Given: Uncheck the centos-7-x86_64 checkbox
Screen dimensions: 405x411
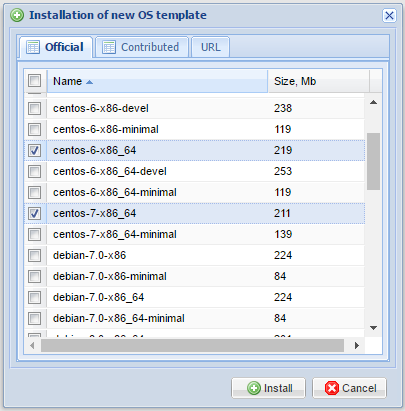Looking at the screenshot, I should coord(34,213).
